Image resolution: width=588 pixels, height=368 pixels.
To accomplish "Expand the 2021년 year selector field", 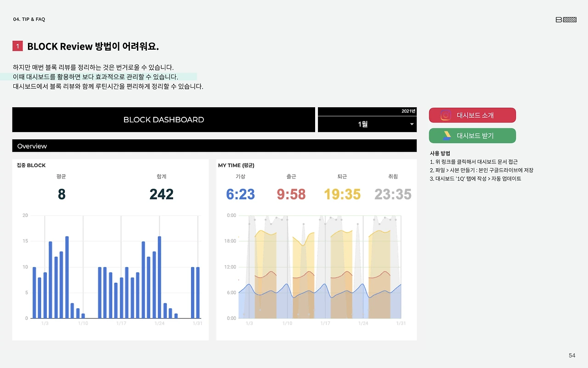I will tap(367, 111).
